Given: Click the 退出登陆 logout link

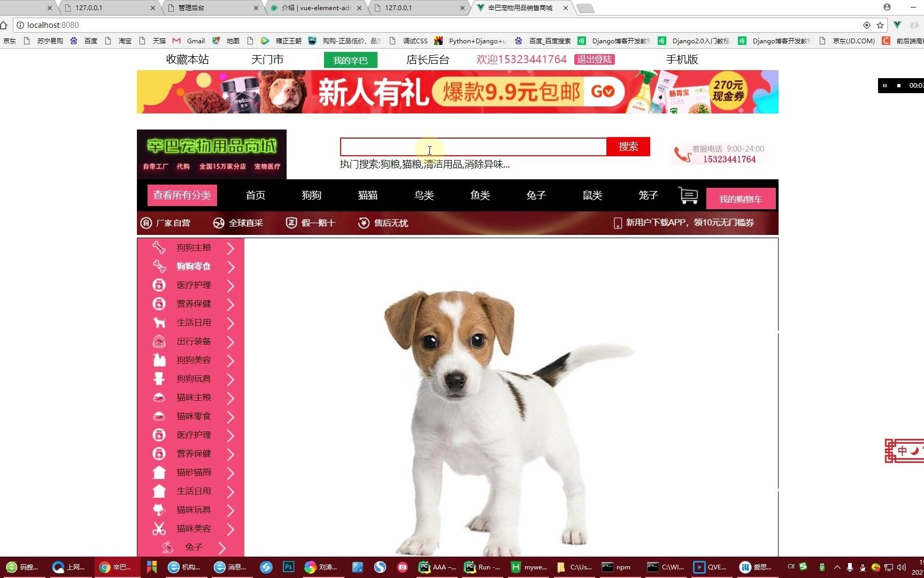Looking at the screenshot, I should tap(594, 59).
